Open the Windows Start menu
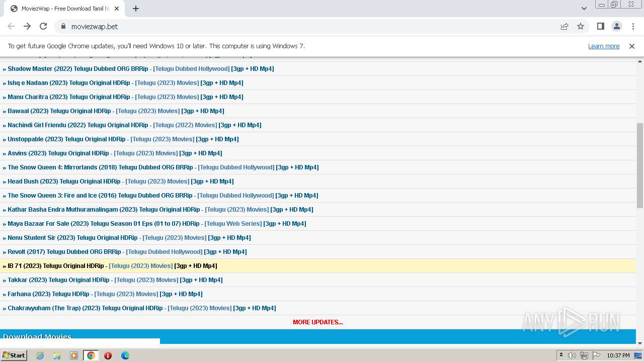This screenshot has height=362, width=644. coord(14,355)
